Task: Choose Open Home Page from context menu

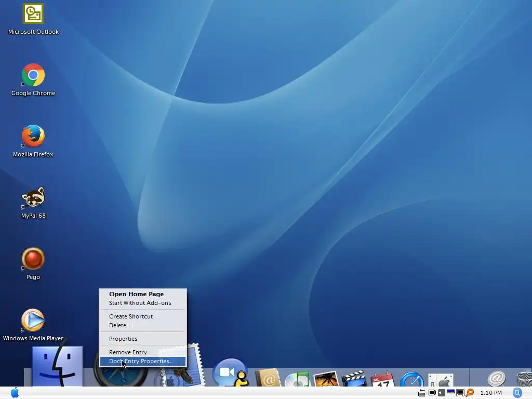Action: point(137,294)
